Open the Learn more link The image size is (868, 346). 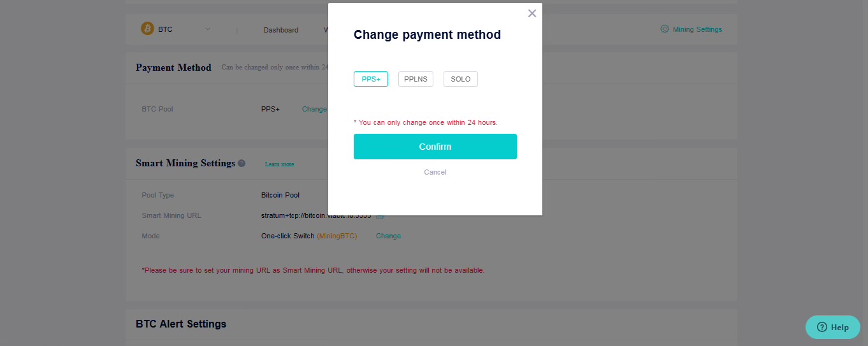click(279, 164)
